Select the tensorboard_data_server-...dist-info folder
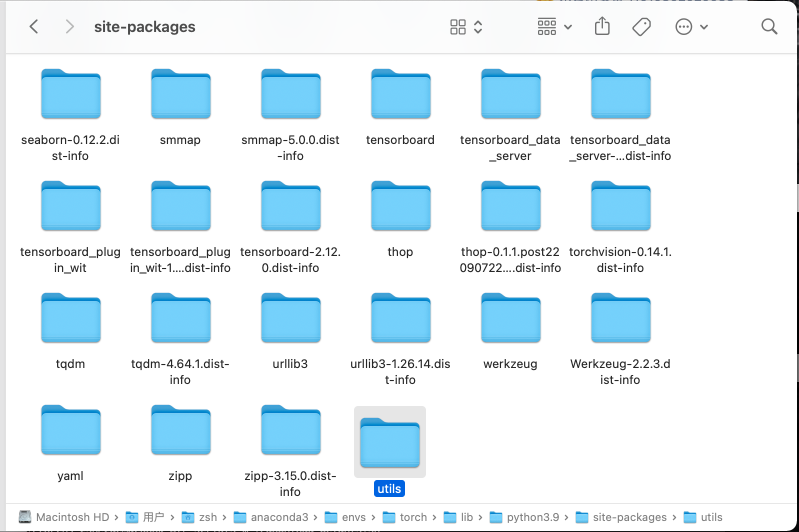 click(x=620, y=94)
